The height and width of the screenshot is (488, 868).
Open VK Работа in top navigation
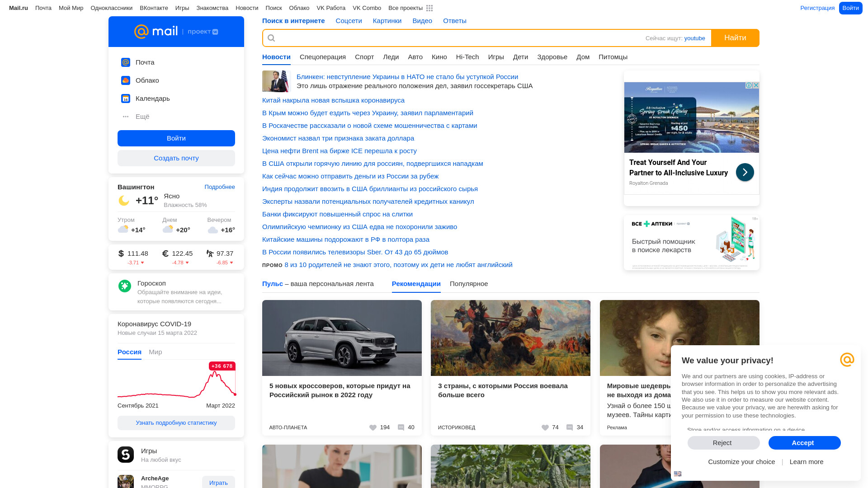coord(331,8)
